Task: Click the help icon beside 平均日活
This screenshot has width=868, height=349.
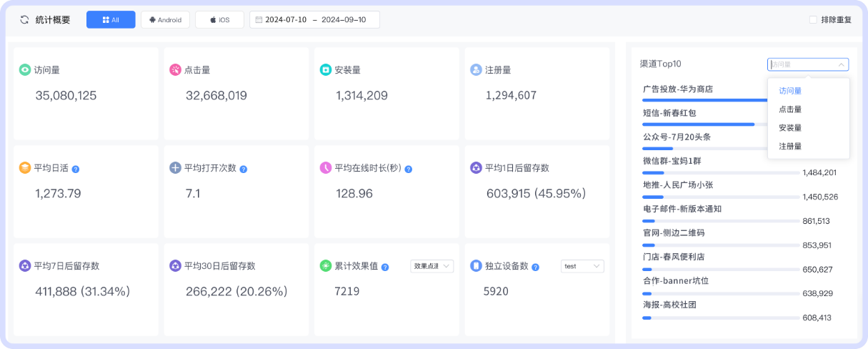Action: click(76, 169)
